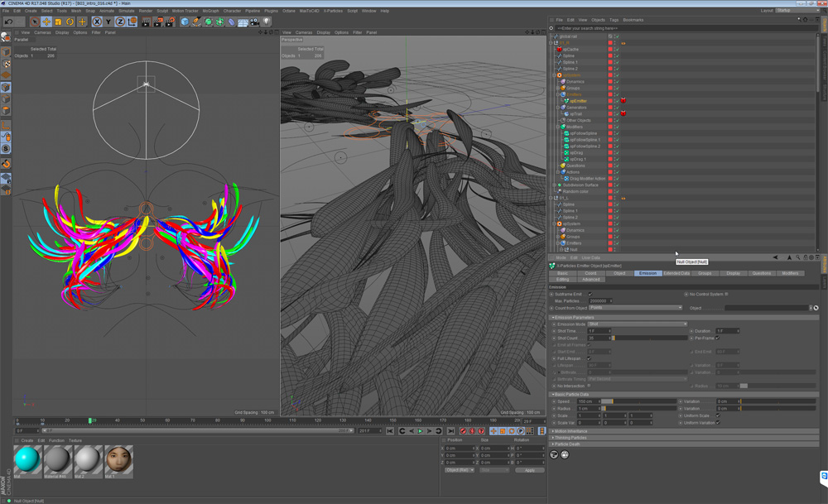Image resolution: width=828 pixels, height=504 pixels.
Task: Select the Scale tool in the toolbar
Action: tap(56, 21)
